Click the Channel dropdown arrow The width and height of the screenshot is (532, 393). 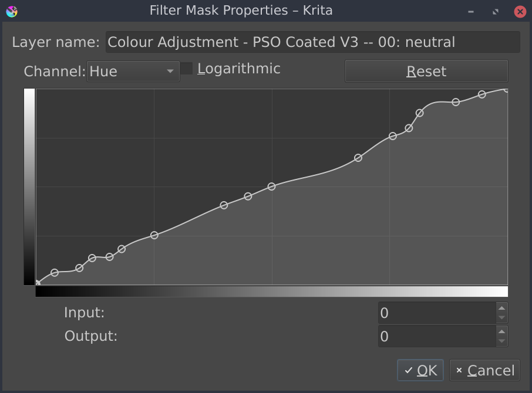click(170, 70)
